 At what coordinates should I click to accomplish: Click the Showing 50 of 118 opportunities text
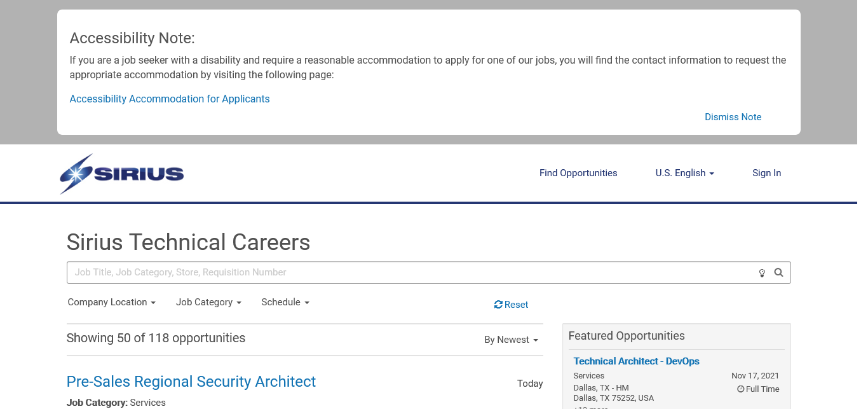(x=156, y=338)
